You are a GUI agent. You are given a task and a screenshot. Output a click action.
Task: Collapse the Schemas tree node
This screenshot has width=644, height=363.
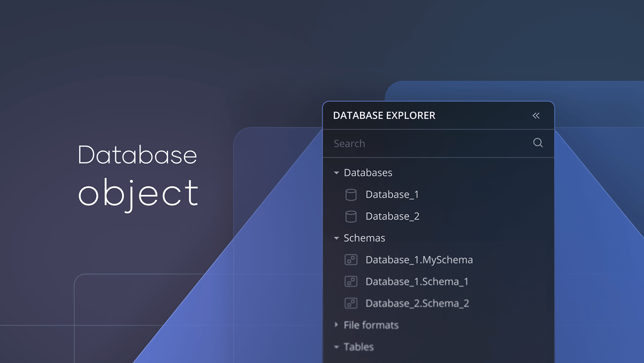tap(337, 238)
